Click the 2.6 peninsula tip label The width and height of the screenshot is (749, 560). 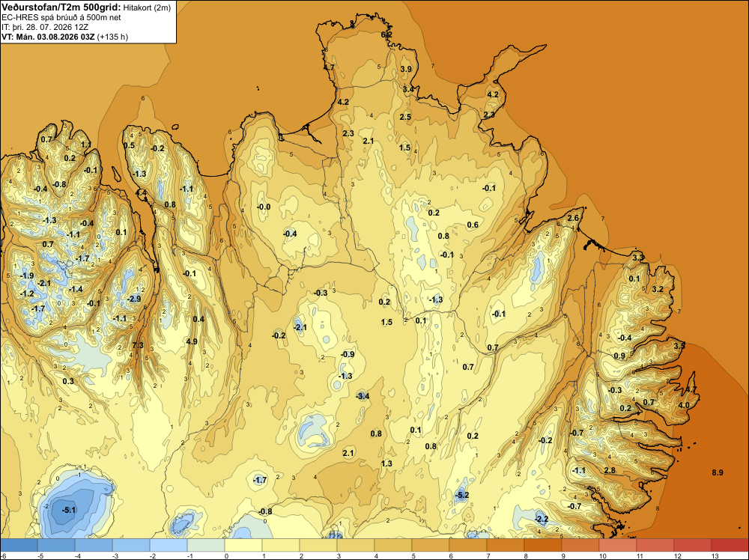[573, 218]
